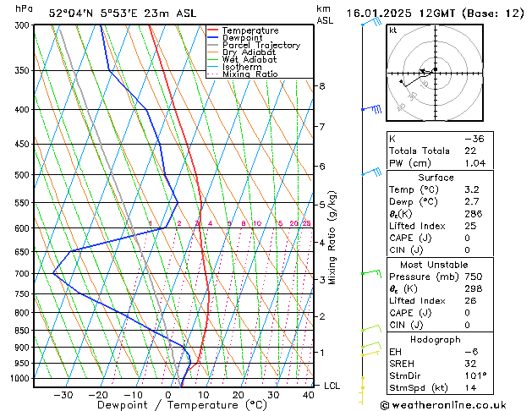Click the cyan wind barb at 300 hPa
The image size is (532, 411).
[x=372, y=22]
